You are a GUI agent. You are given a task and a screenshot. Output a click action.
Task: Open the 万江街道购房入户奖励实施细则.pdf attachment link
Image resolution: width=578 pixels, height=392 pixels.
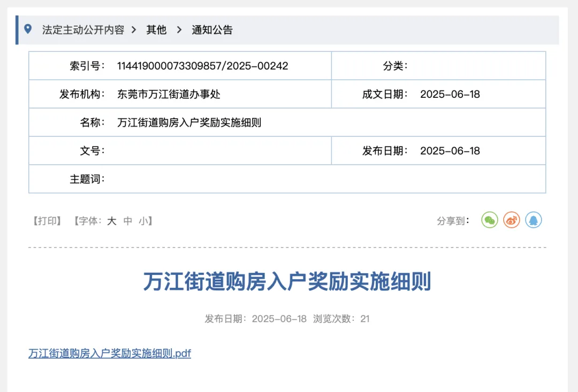click(110, 353)
